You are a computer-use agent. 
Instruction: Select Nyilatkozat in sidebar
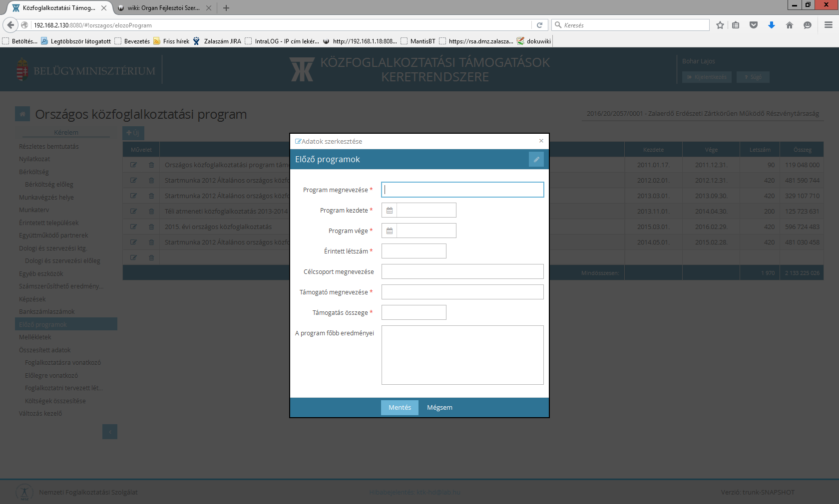[34, 159]
